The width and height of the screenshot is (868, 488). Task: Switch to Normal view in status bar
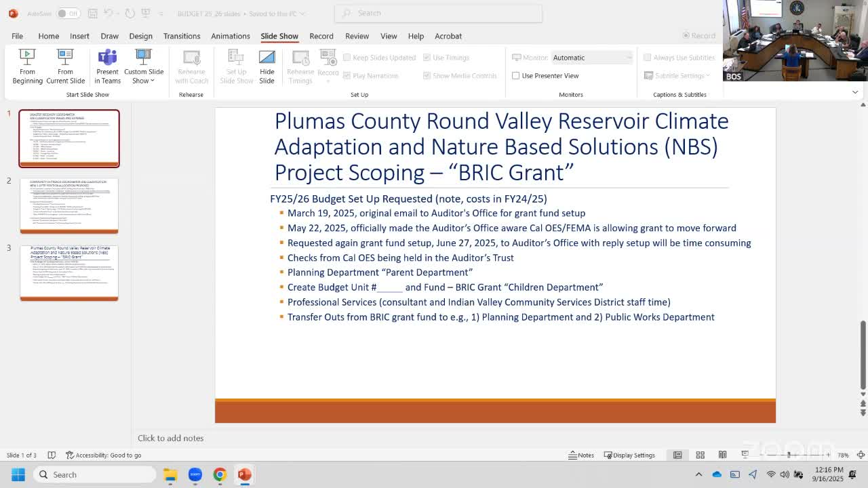tap(677, 455)
